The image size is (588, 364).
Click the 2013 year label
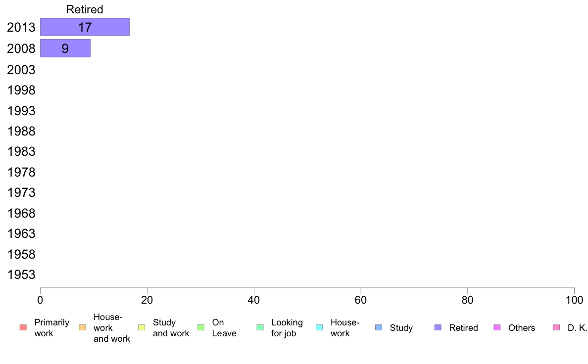(21, 27)
